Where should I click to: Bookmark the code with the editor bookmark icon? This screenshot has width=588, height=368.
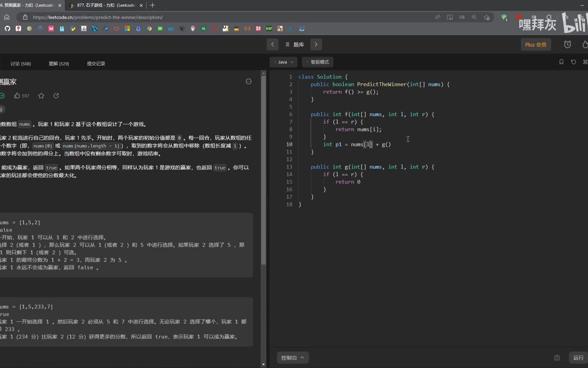coord(561,62)
